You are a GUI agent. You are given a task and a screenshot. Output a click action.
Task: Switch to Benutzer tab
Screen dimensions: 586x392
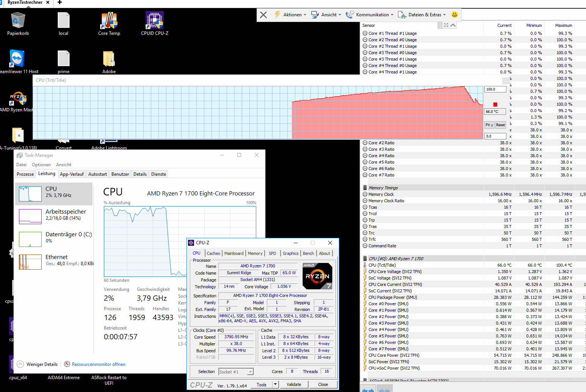120,174
